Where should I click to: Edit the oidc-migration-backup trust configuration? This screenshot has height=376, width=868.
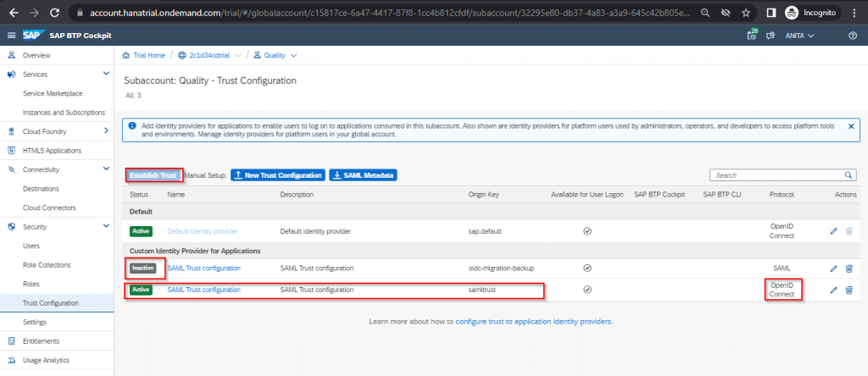tap(834, 268)
